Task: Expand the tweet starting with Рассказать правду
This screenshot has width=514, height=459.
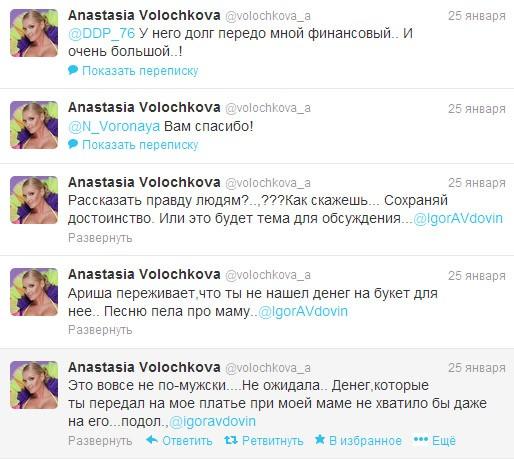Action: [x=100, y=238]
